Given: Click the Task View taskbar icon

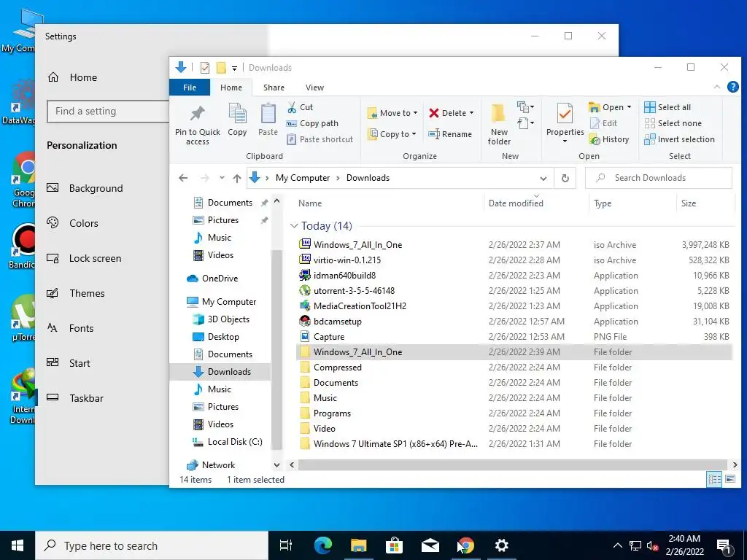Looking at the screenshot, I should click(x=286, y=545).
